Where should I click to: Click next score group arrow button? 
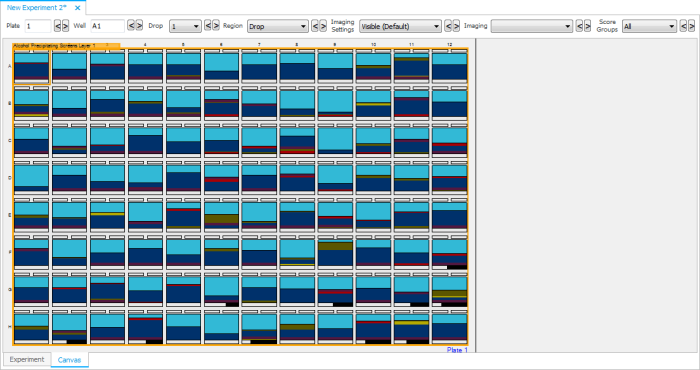pyautogui.click(x=692, y=26)
